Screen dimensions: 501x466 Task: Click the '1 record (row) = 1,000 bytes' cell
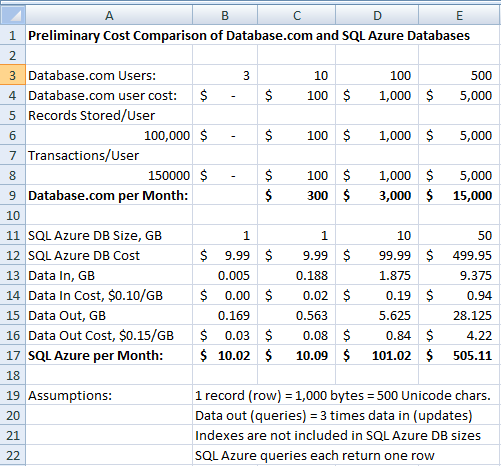[346, 395]
